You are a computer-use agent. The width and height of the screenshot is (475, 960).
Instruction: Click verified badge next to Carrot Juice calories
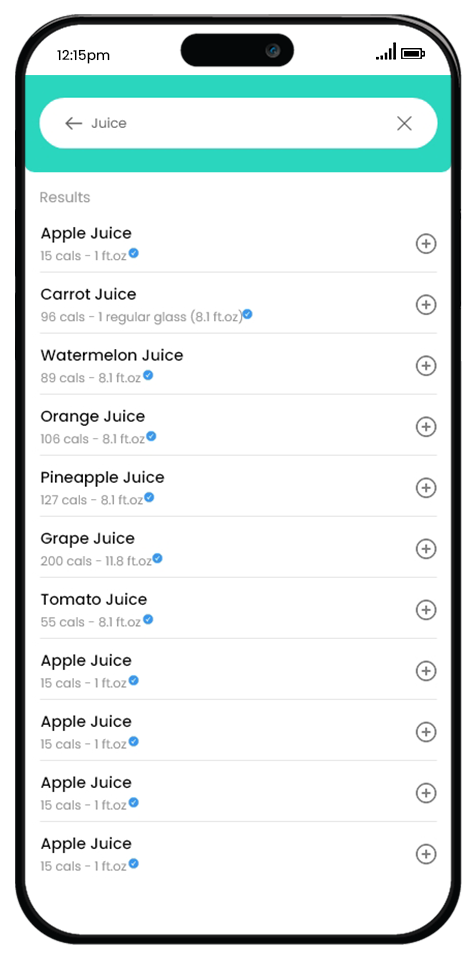(247, 314)
